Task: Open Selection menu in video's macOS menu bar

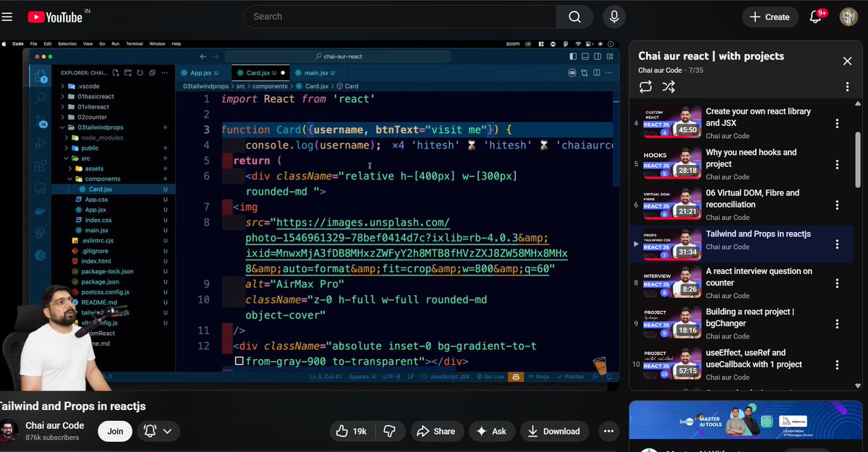Action: 67,43
